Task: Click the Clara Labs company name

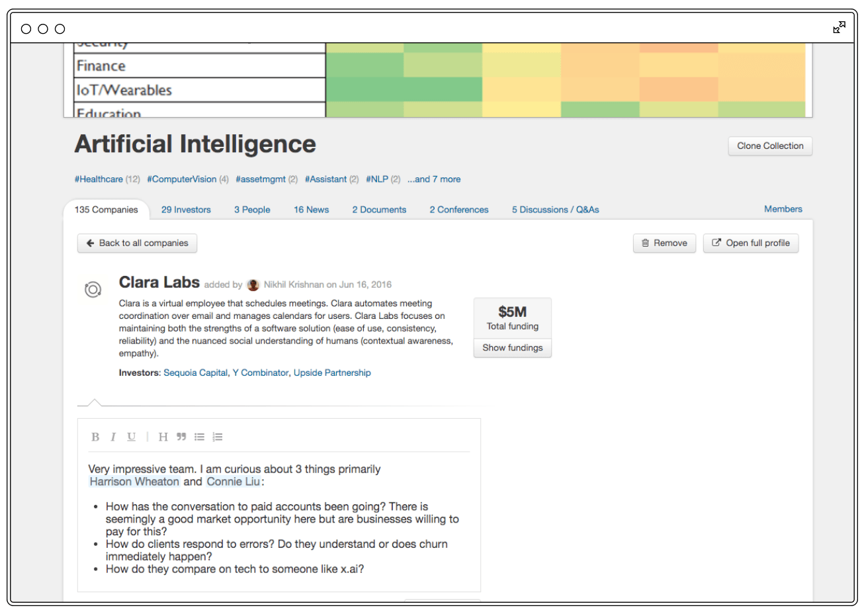Action: (x=159, y=283)
